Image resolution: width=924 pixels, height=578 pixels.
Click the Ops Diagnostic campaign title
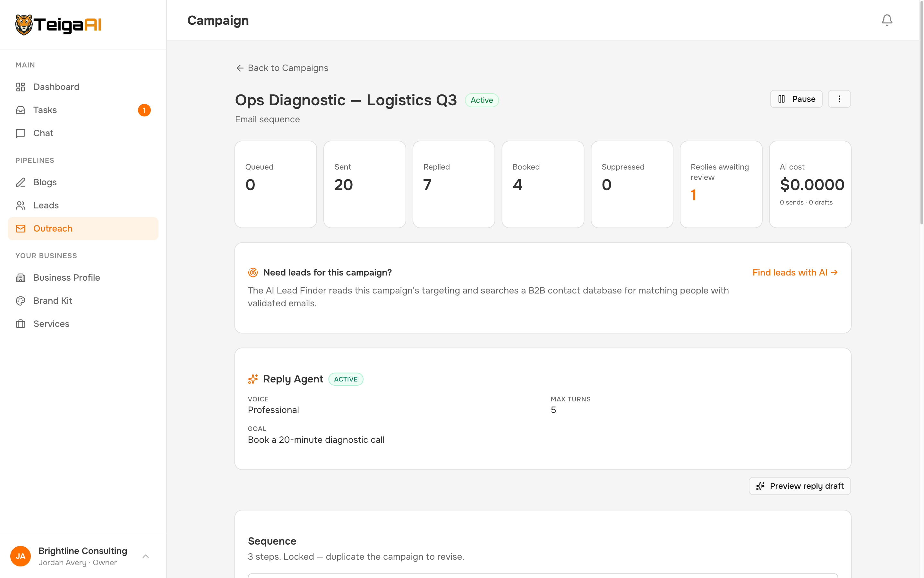[x=346, y=100]
